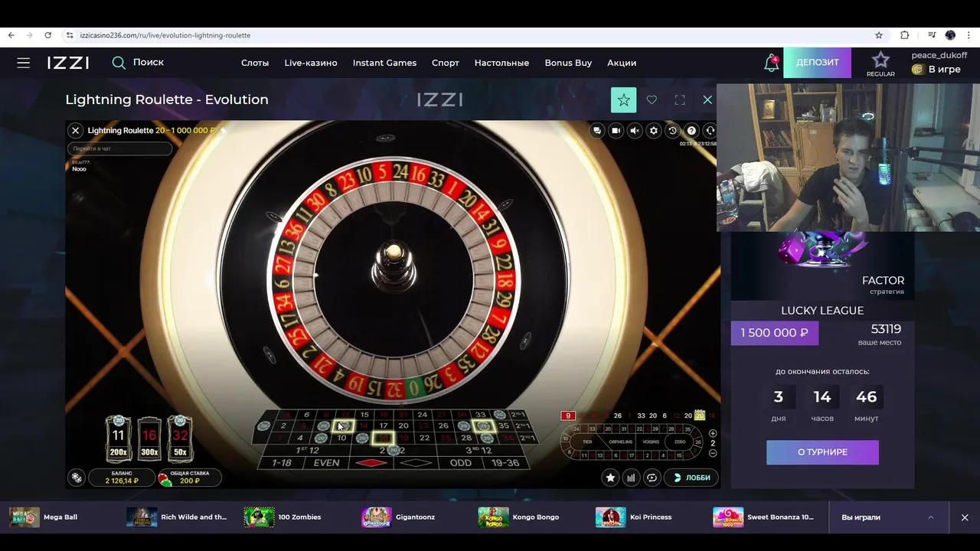
Task: Select ZERO racetrack bet
Action: tap(680, 442)
